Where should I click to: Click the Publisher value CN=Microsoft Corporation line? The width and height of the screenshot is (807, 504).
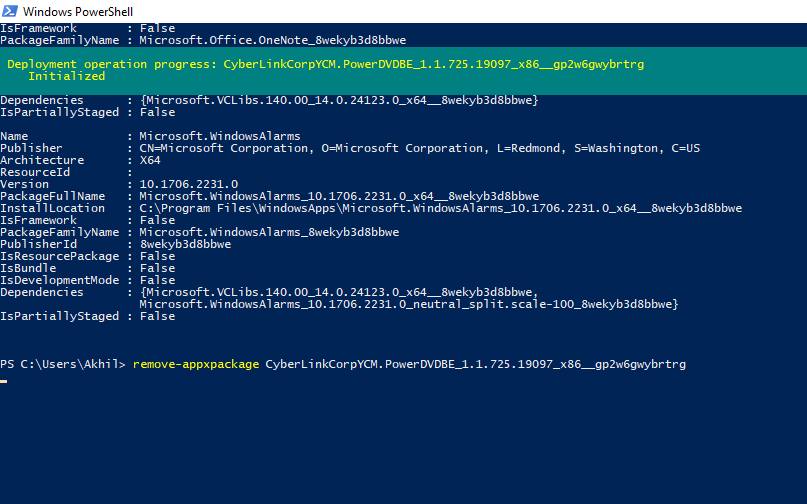(x=419, y=148)
